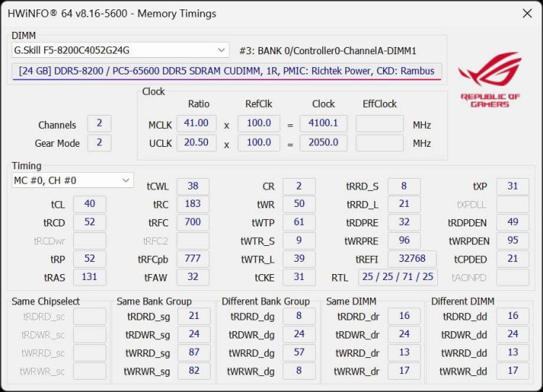Select the tRCD timing value
The height and width of the screenshot is (392, 543).
click(x=90, y=222)
